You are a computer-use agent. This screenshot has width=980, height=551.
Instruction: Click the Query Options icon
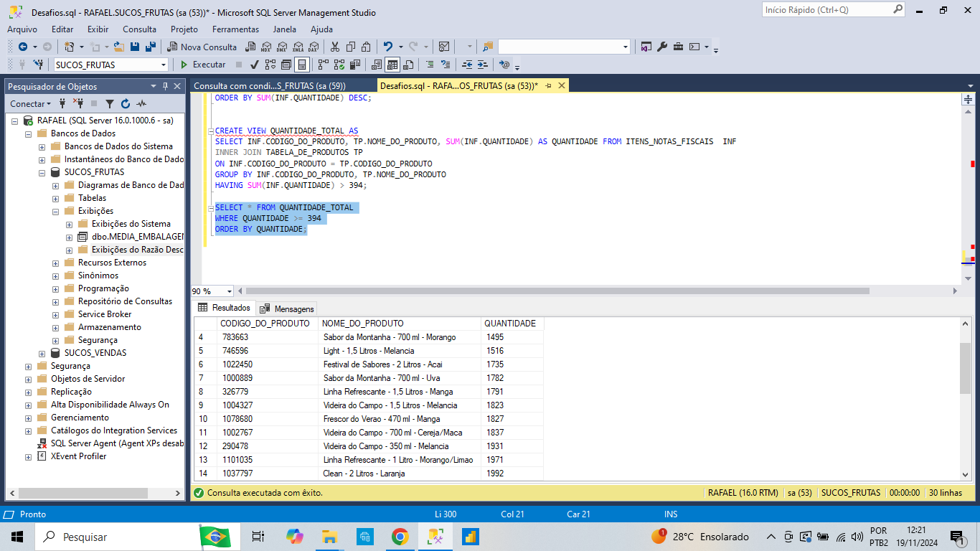click(x=286, y=65)
